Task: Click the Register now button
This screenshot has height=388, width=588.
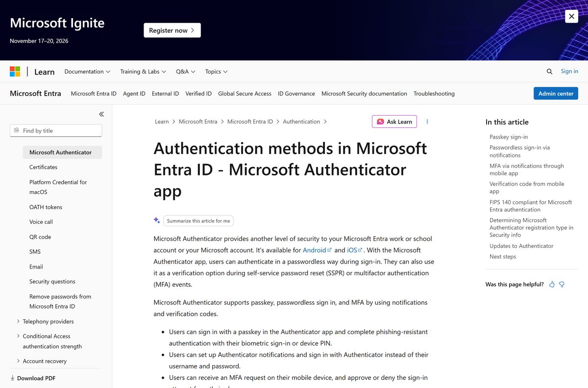Action: 172,30
